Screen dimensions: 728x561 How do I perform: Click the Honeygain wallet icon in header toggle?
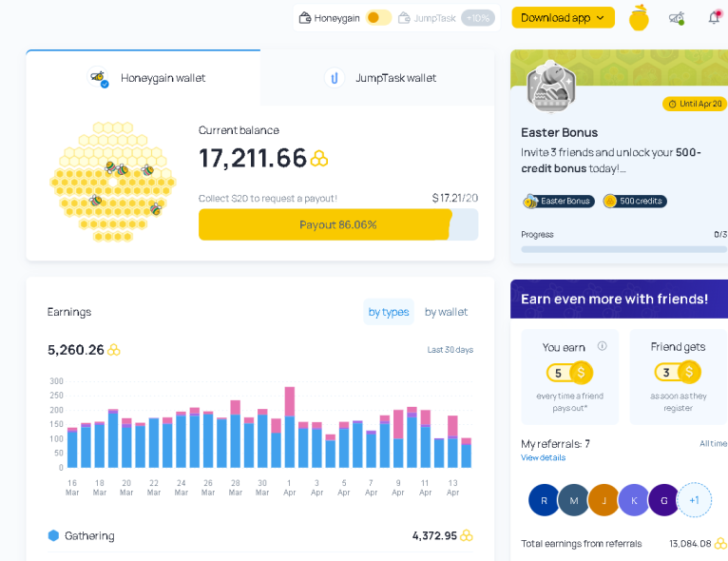(304, 18)
